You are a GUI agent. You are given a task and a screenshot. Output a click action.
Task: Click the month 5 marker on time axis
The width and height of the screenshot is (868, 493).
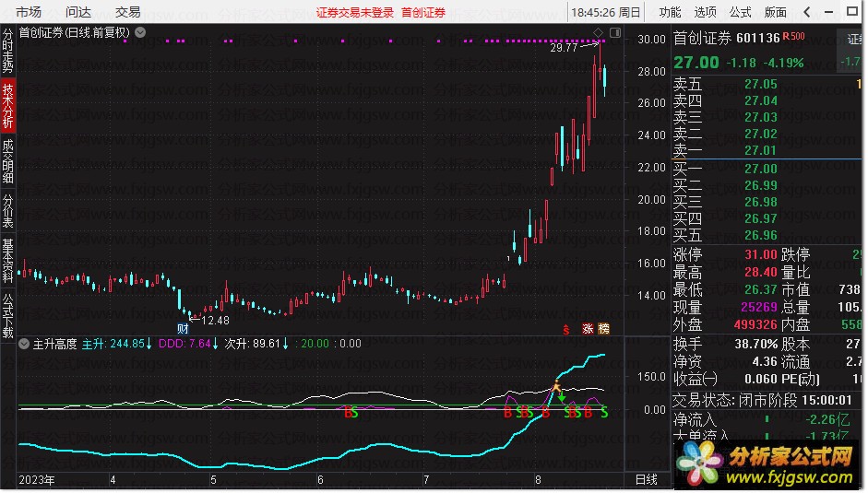tap(213, 480)
